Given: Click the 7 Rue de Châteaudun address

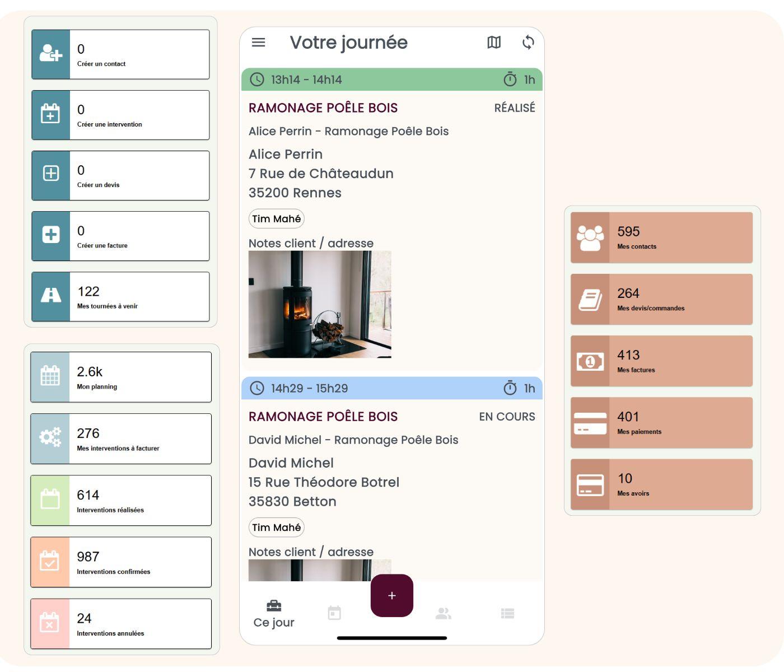Looking at the screenshot, I should (x=321, y=174).
